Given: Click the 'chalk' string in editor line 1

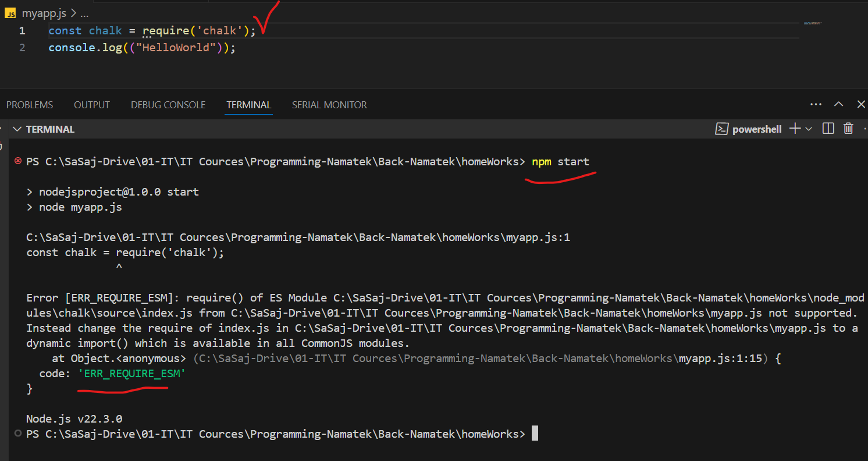Looking at the screenshot, I should (x=220, y=31).
